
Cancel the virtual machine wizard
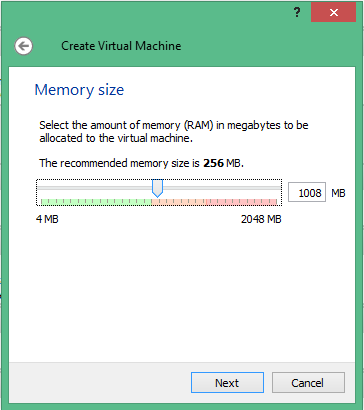tap(308, 383)
